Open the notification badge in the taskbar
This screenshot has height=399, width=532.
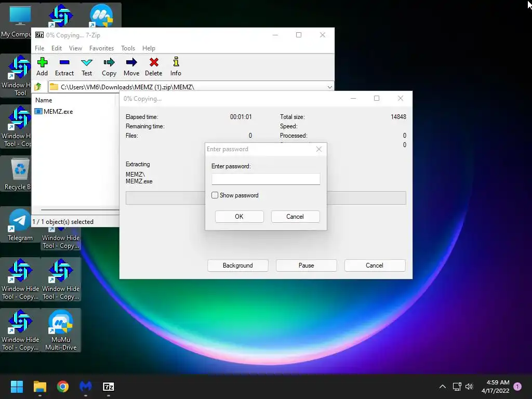point(517,387)
